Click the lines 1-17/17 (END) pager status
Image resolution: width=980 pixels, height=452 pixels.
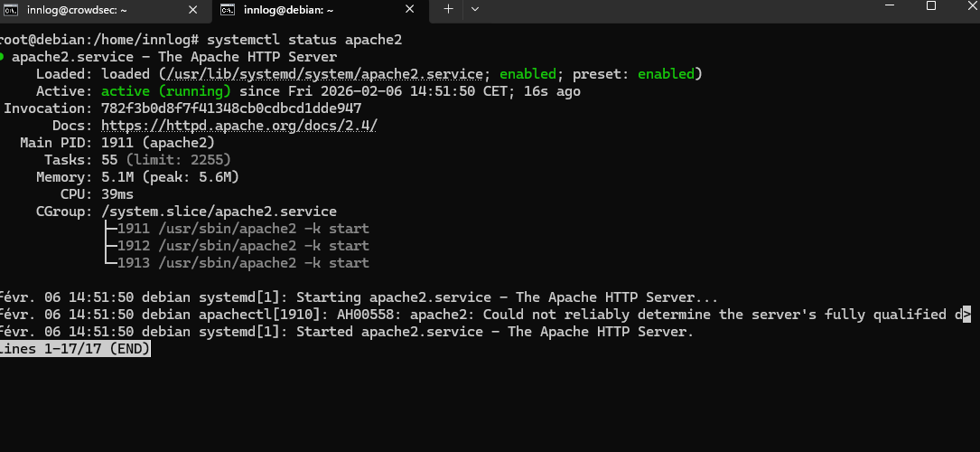tap(75, 349)
